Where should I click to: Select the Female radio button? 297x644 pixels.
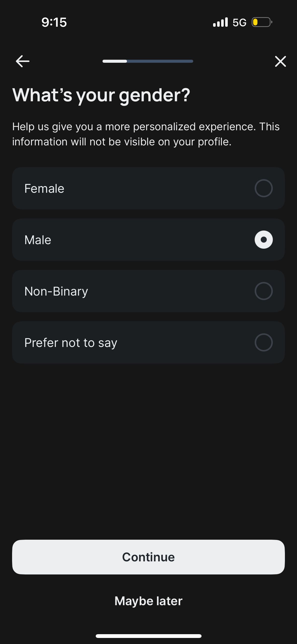point(263,188)
